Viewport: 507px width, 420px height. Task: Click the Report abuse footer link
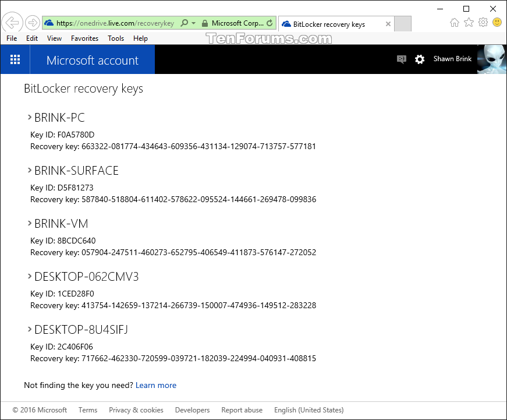click(242, 410)
